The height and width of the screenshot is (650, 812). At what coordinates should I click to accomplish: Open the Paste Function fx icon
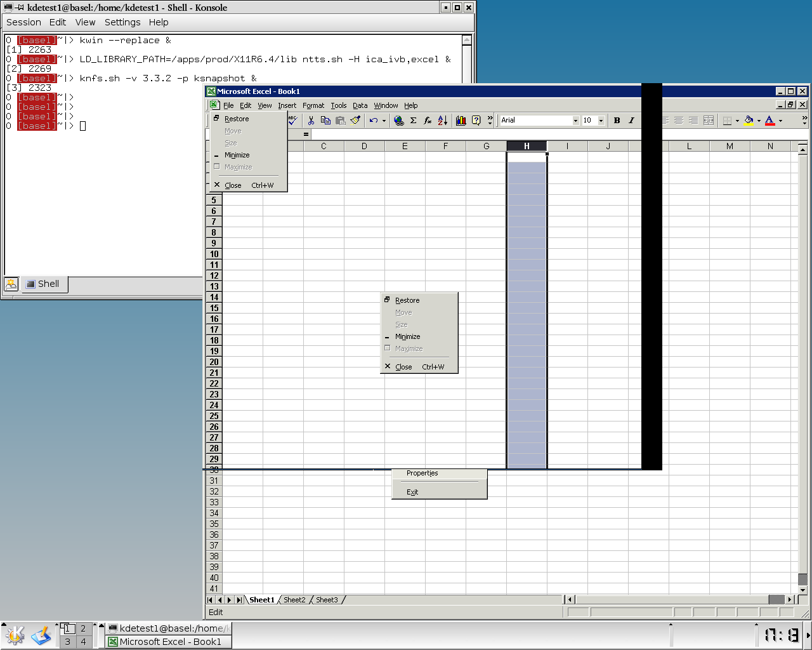pos(428,120)
